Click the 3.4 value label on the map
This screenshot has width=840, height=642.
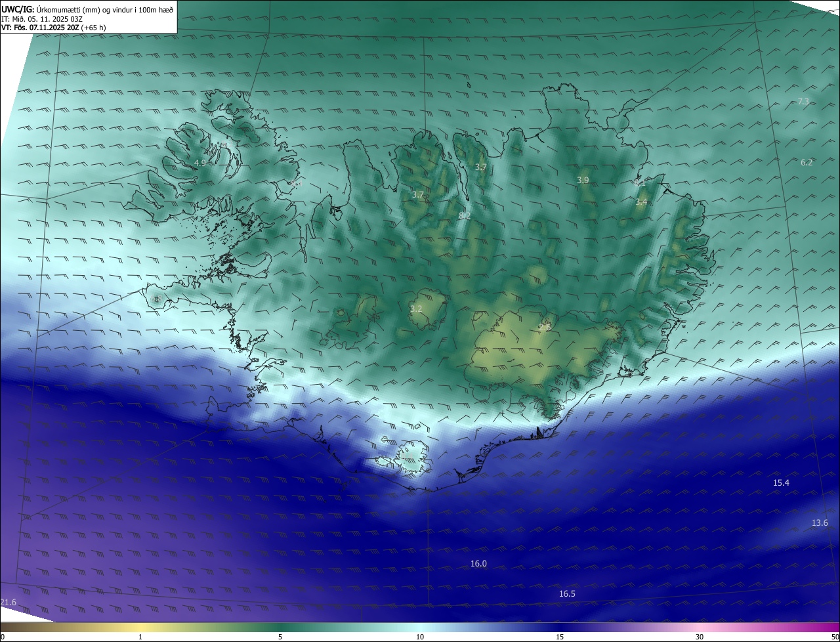(641, 202)
